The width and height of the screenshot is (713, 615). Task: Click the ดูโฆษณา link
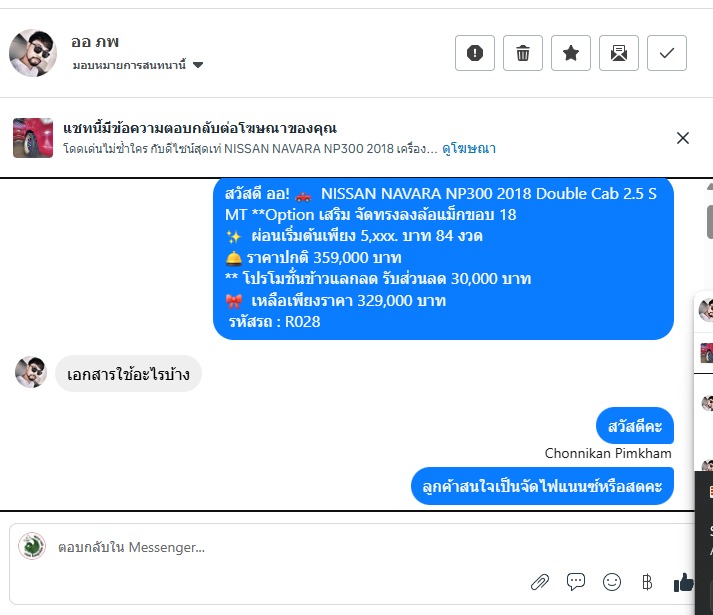469,149
